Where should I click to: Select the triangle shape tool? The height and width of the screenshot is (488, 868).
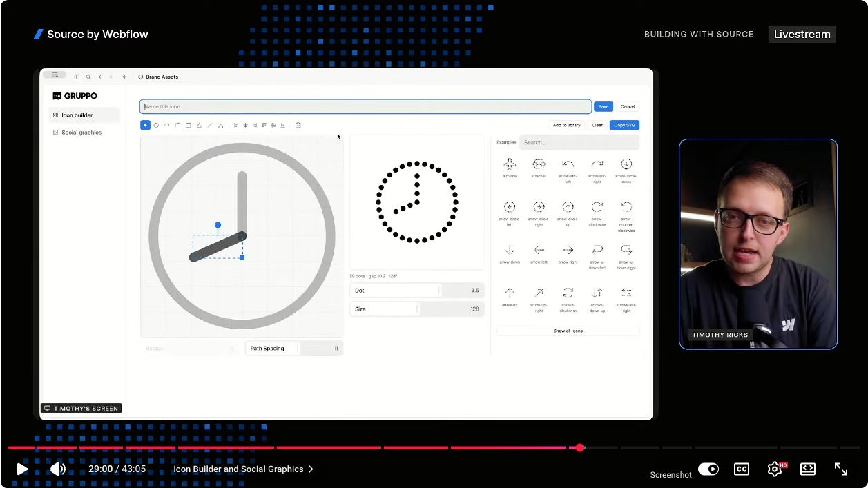click(199, 125)
